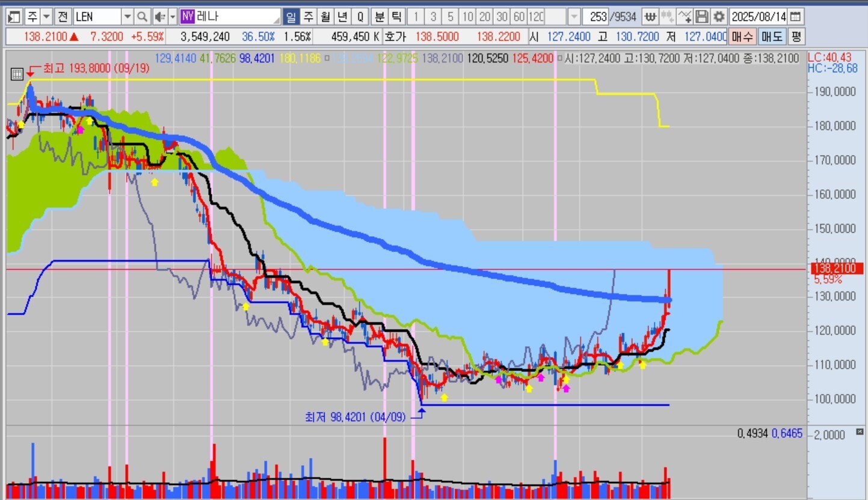This screenshot has width=868, height=500.
Task: Select the monthly (월) chart period
Action: [x=325, y=16]
